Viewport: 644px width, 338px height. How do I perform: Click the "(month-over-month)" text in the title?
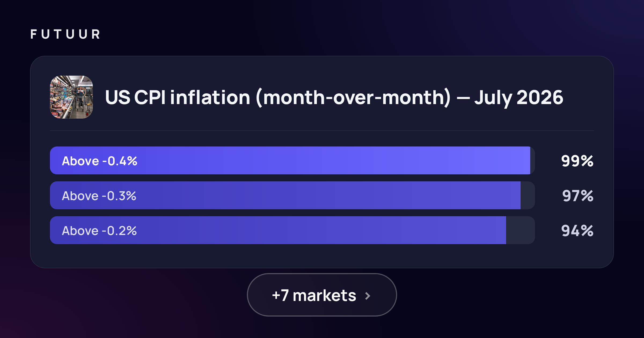click(354, 97)
